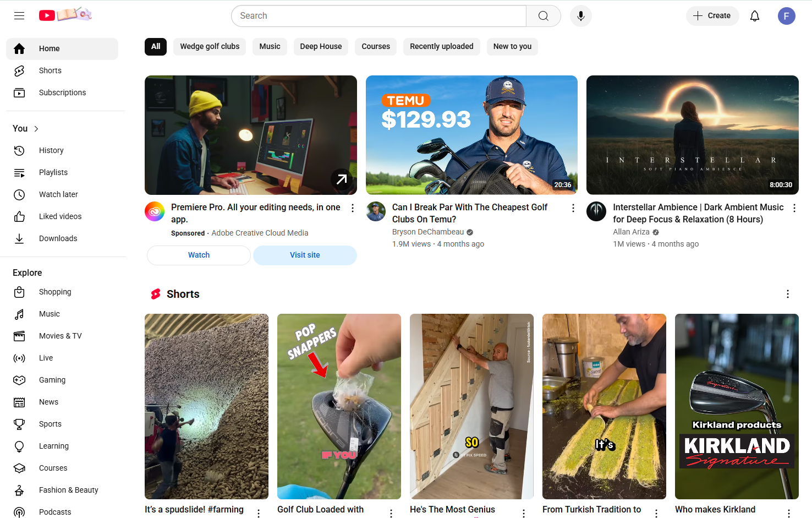Screen dimensions: 812x518
Task: Open options for Golf Club Loaded short
Action: pos(391,513)
